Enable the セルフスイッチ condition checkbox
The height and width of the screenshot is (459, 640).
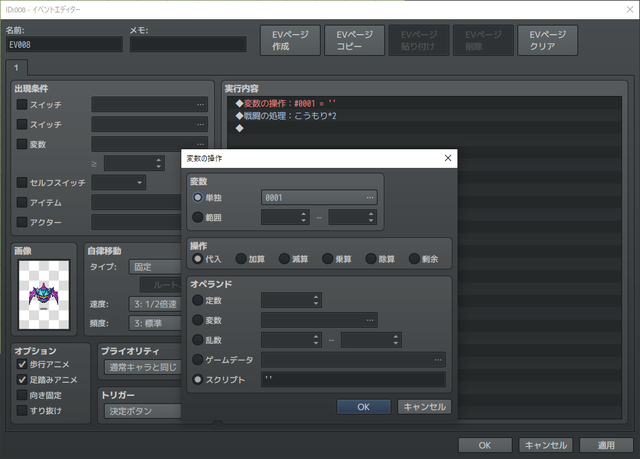22,182
